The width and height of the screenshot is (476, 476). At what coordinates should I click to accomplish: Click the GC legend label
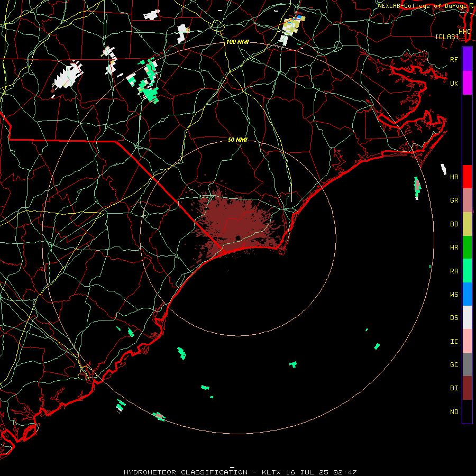[x=454, y=365]
